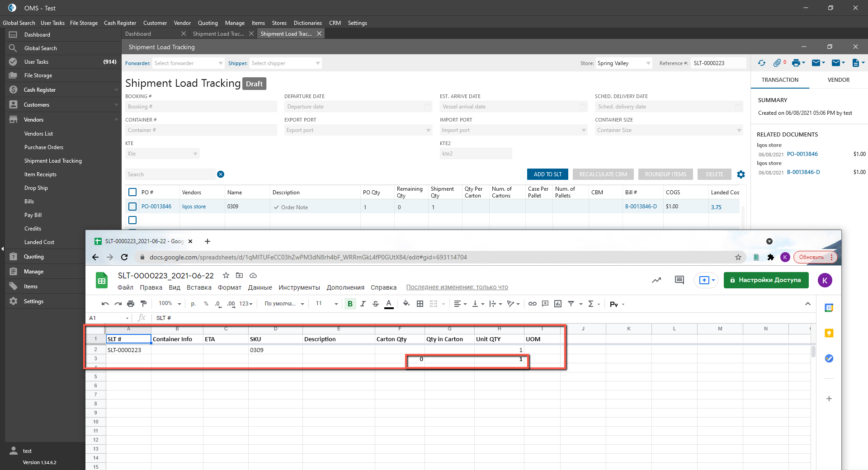Check the checkbox for the PO-0013846 row

pyautogui.click(x=132, y=207)
